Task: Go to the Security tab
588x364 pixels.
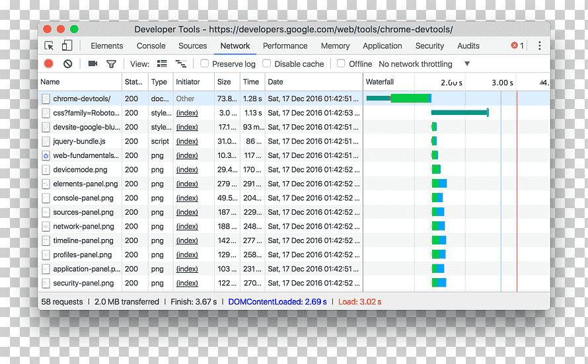Action: coord(429,46)
